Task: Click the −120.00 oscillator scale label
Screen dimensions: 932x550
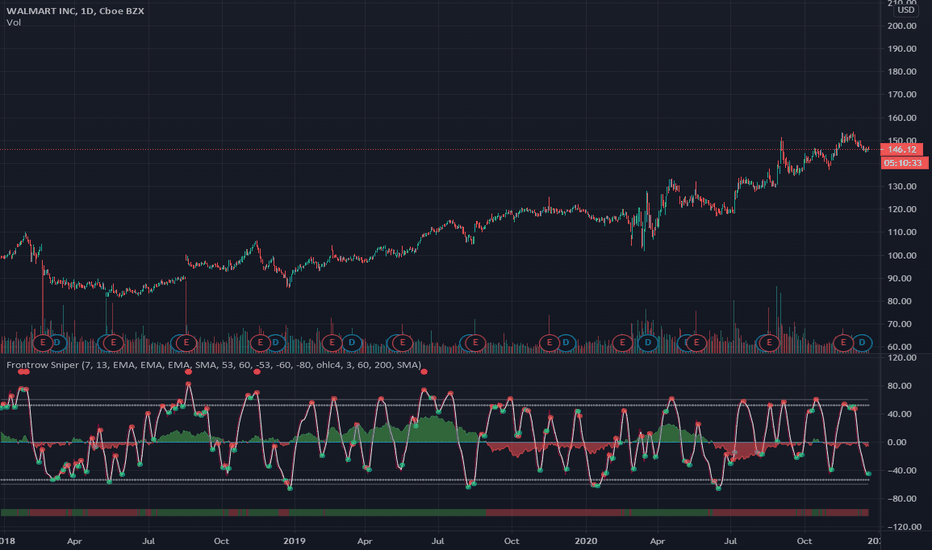Action: (x=904, y=527)
